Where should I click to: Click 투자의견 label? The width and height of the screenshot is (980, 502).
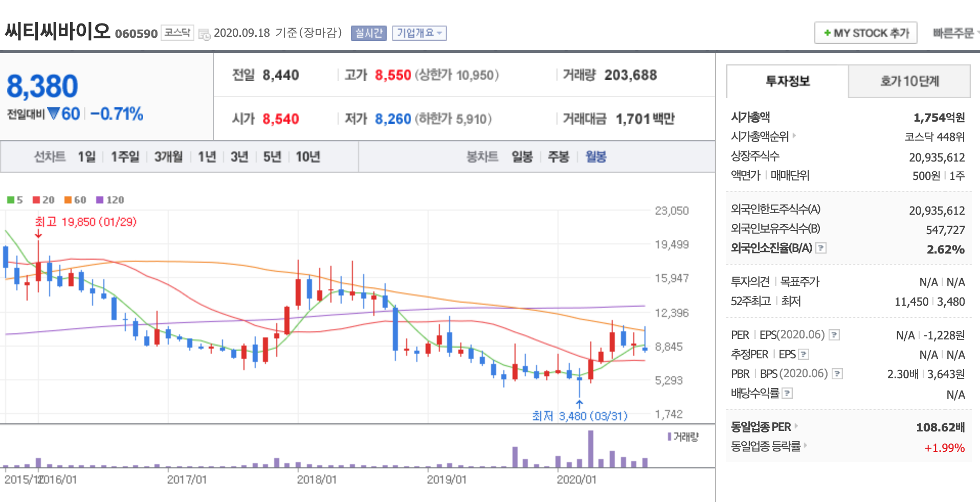(750, 282)
